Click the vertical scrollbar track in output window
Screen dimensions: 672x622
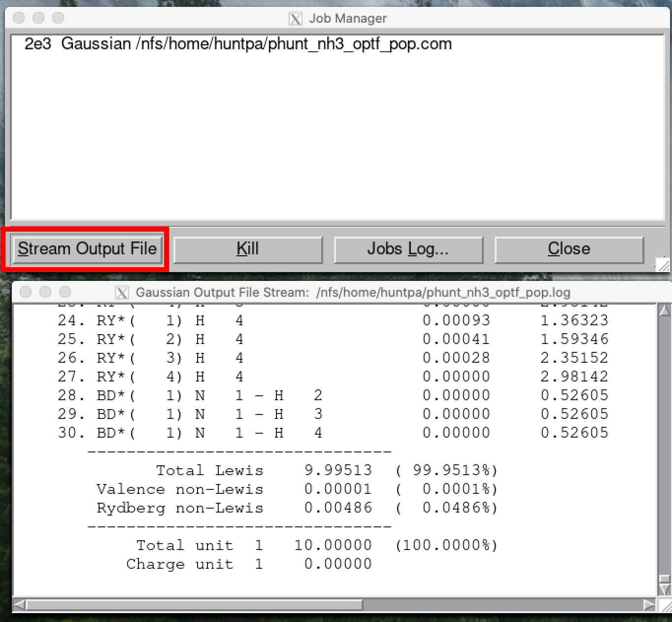point(664,444)
